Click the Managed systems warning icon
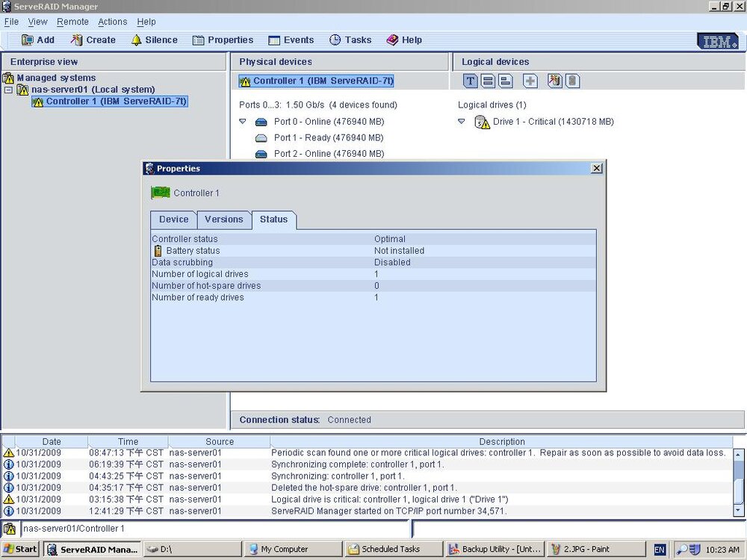The width and height of the screenshot is (747, 560). tap(8, 78)
